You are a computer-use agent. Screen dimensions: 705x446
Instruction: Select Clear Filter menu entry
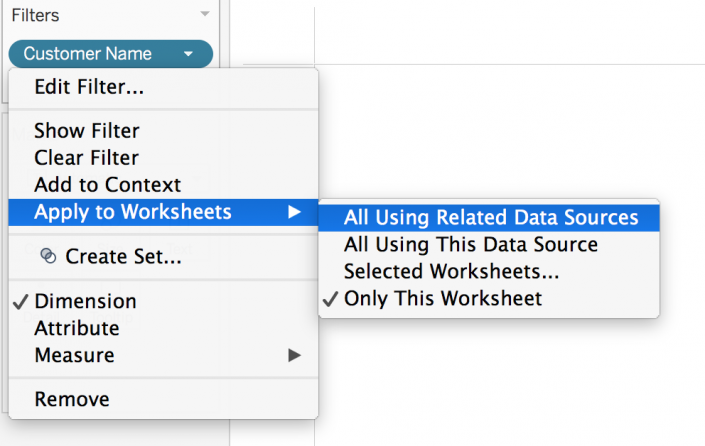pos(86,158)
